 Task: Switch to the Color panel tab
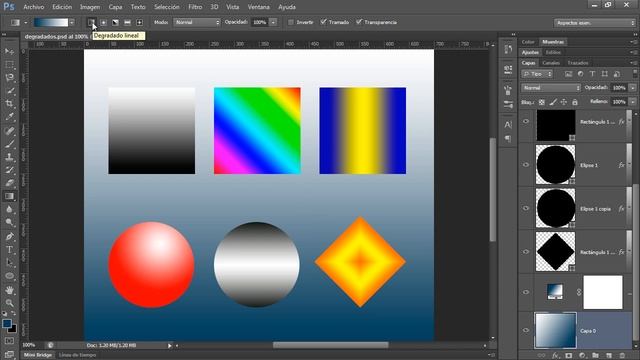point(528,42)
